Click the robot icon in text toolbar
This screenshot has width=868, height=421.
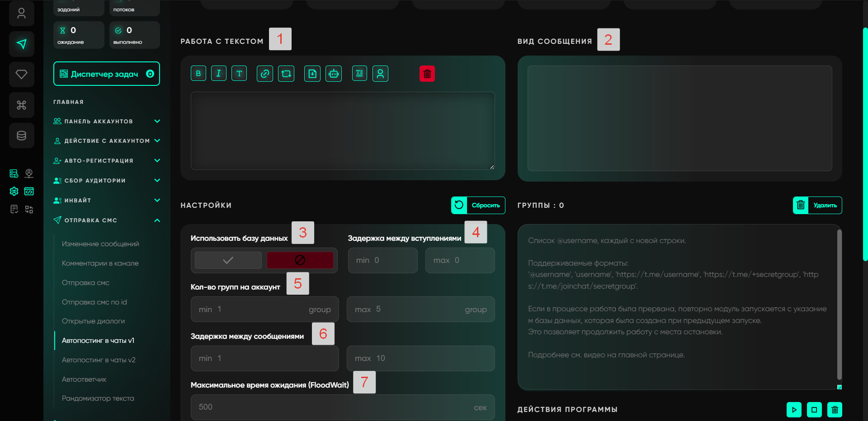pos(334,74)
